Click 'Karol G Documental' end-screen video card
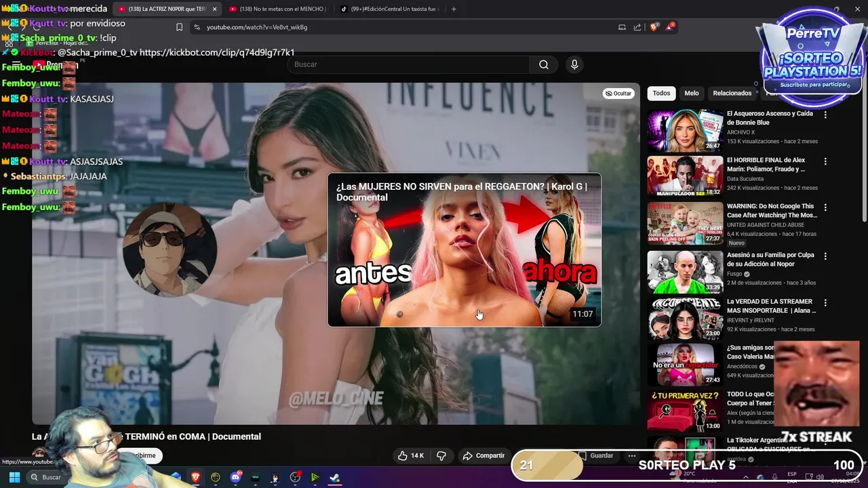 coord(465,250)
